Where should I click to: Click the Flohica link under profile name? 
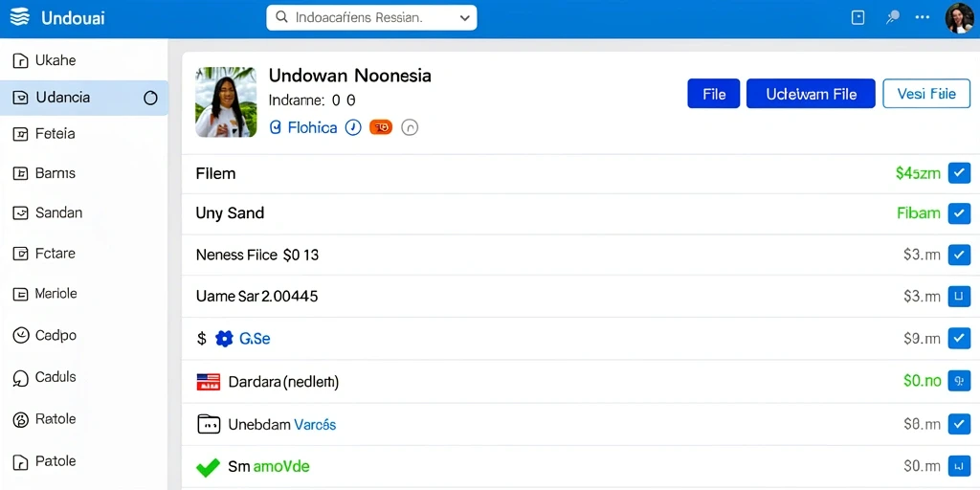[x=313, y=127]
